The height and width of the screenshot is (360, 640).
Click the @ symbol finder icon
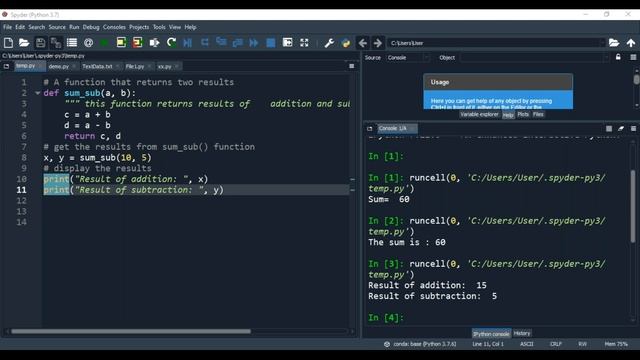coord(88,42)
